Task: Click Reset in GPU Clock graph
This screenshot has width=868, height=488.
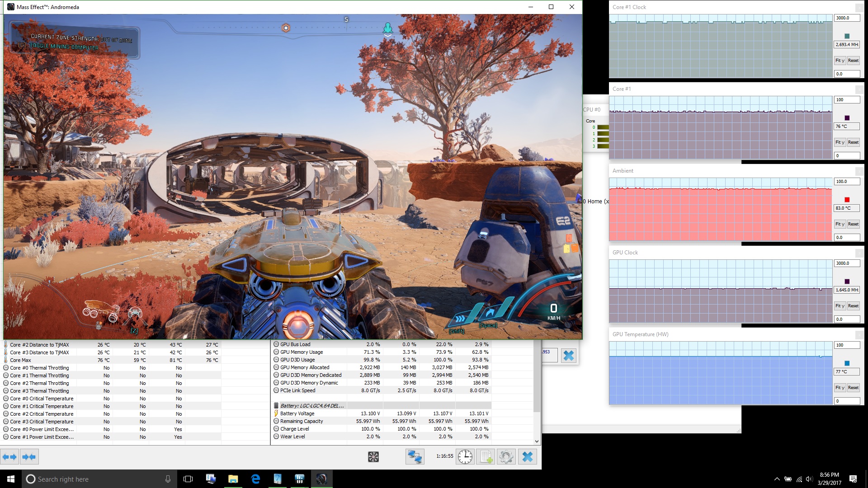Action: point(853,306)
